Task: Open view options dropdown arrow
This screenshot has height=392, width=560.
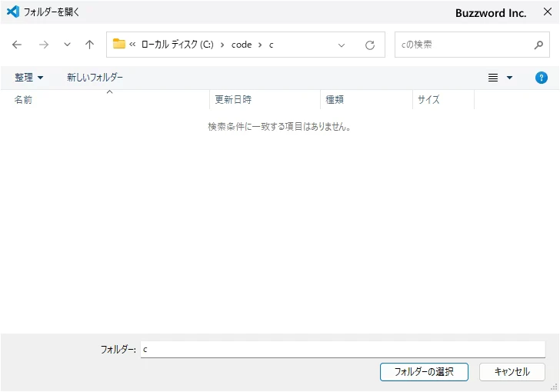Action: [510, 78]
